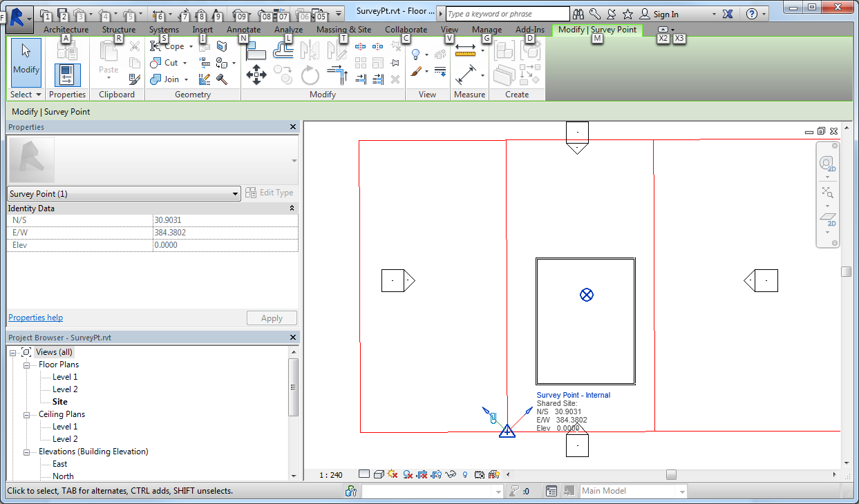Click the Zoom in Region navigation icon
This screenshot has width=859, height=504.
[x=827, y=193]
